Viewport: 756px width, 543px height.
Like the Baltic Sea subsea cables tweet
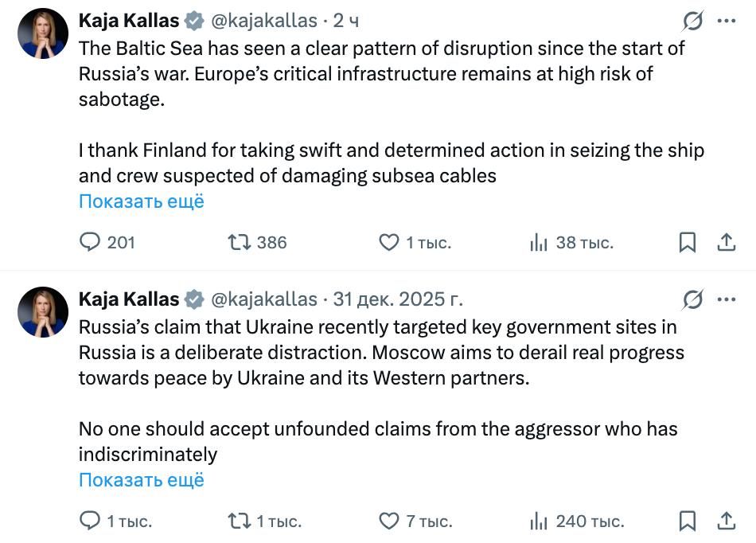point(388,242)
